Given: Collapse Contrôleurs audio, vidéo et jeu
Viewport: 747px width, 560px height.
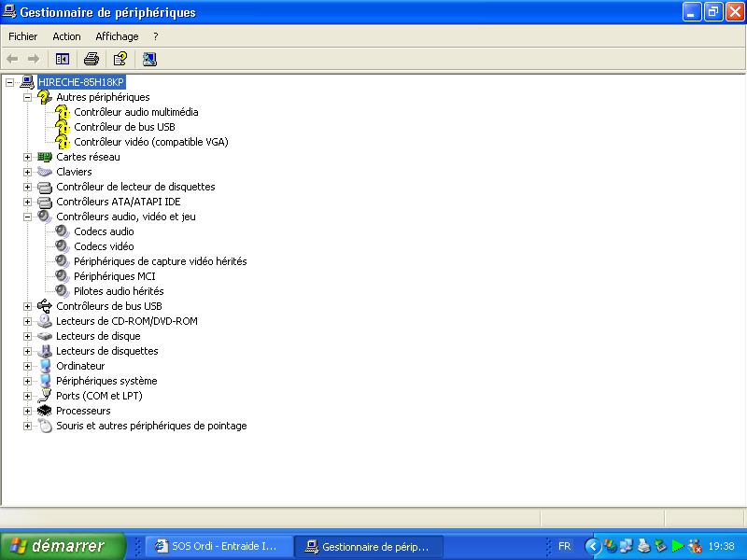Looking at the screenshot, I should click(x=28, y=217).
